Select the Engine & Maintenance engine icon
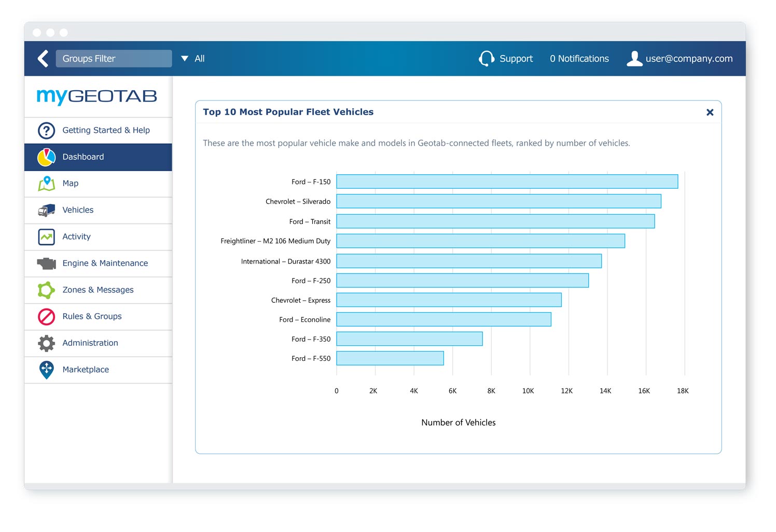The image size is (776, 532). point(47,263)
